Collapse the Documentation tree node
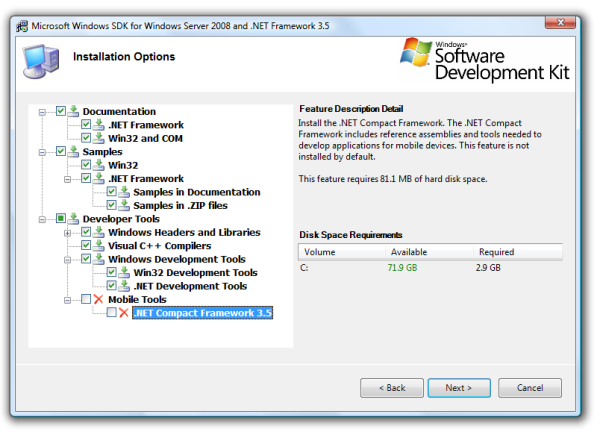The width and height of the screenshot is (600, 432). click(42, 112)
